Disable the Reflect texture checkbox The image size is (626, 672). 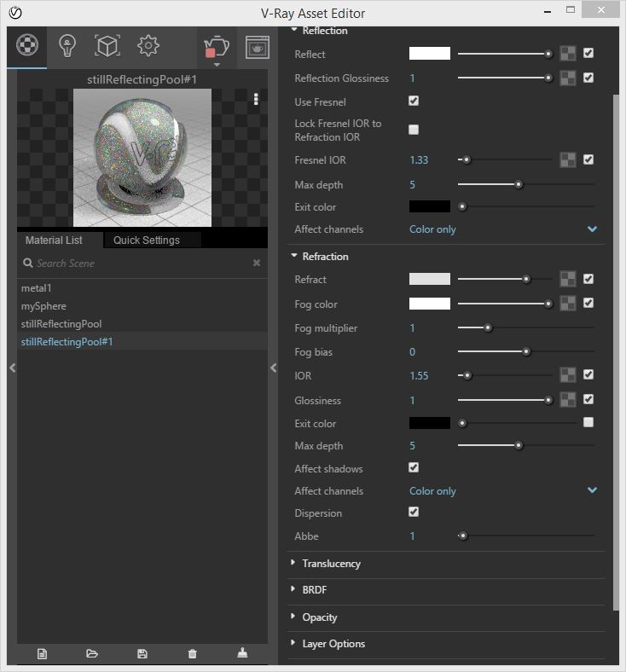(x=588, y=53)
